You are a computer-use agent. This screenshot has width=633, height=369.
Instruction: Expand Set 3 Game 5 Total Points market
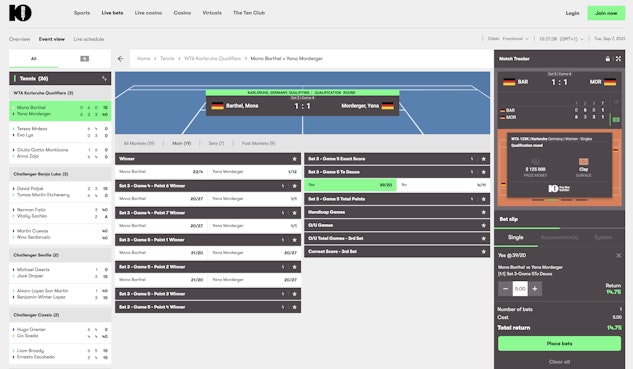397,199
